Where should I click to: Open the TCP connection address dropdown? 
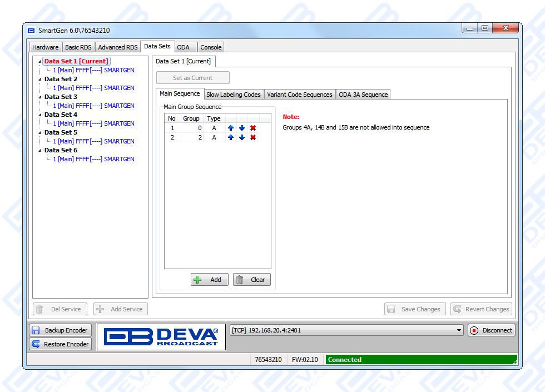pos(459,330)
